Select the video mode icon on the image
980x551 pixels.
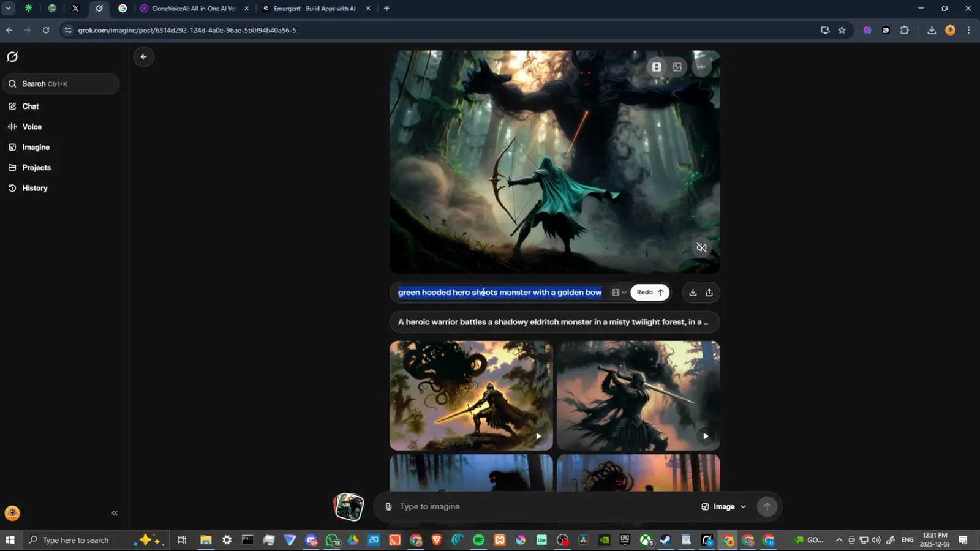[657, 67]
